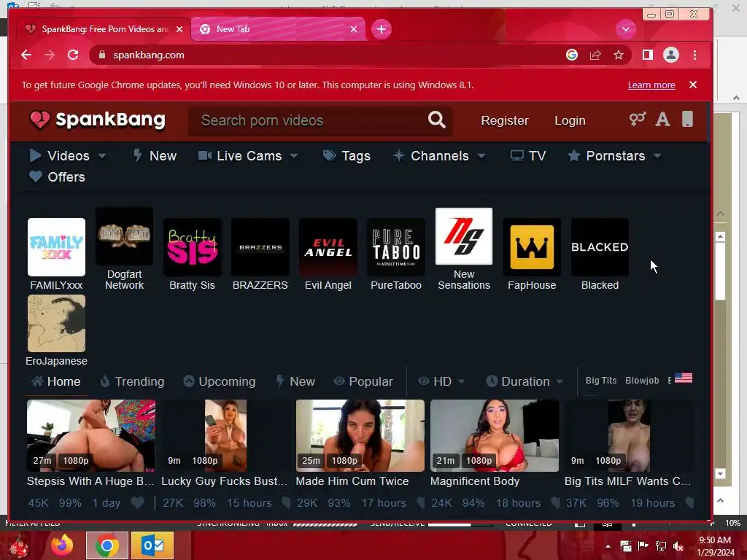
Task: Open the network tray icon
Action: (x=661, y=545)
